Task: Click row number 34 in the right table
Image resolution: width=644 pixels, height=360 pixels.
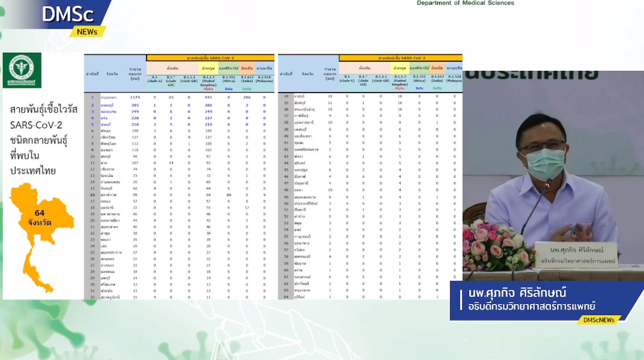Action: [286, 96]
